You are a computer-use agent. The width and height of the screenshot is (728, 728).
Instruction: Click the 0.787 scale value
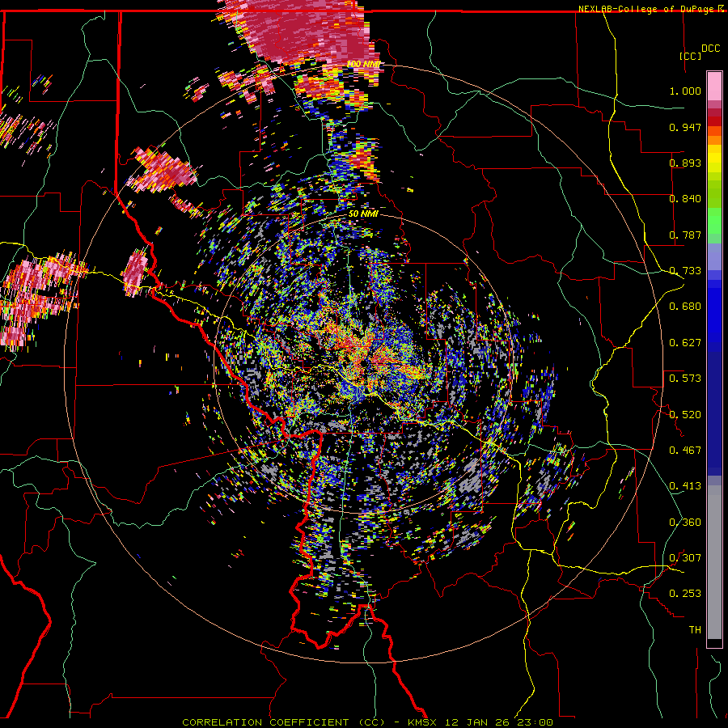(x=685, y=235)
